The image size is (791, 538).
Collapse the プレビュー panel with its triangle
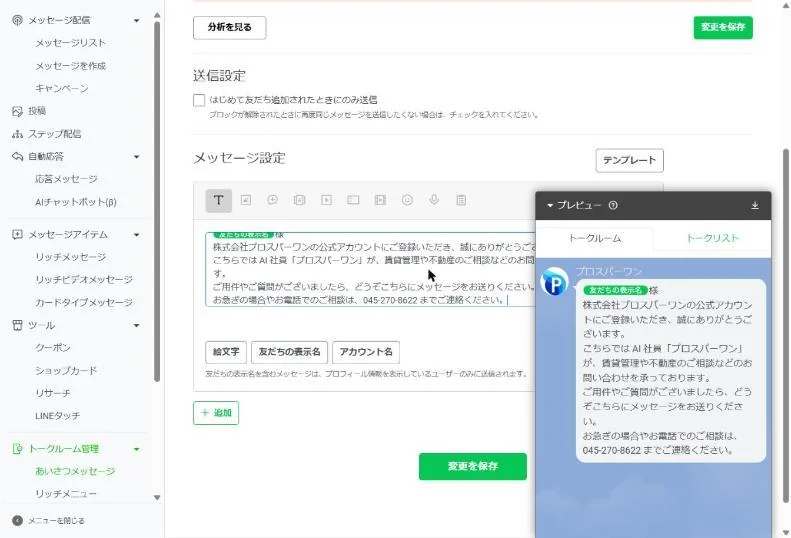550,205
